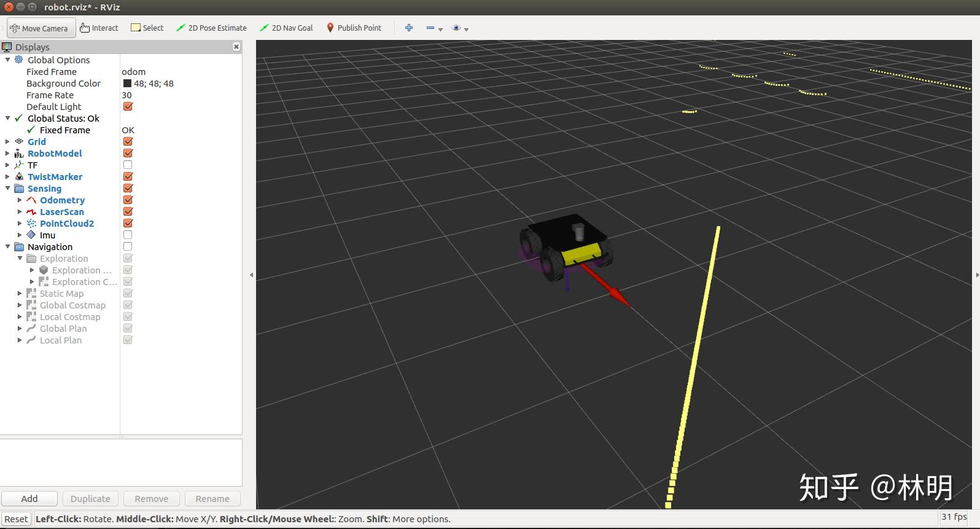This screenshot has height=529, width=980.
Task: Click the Global Plan path icon
Action: [x=31, y=328]
